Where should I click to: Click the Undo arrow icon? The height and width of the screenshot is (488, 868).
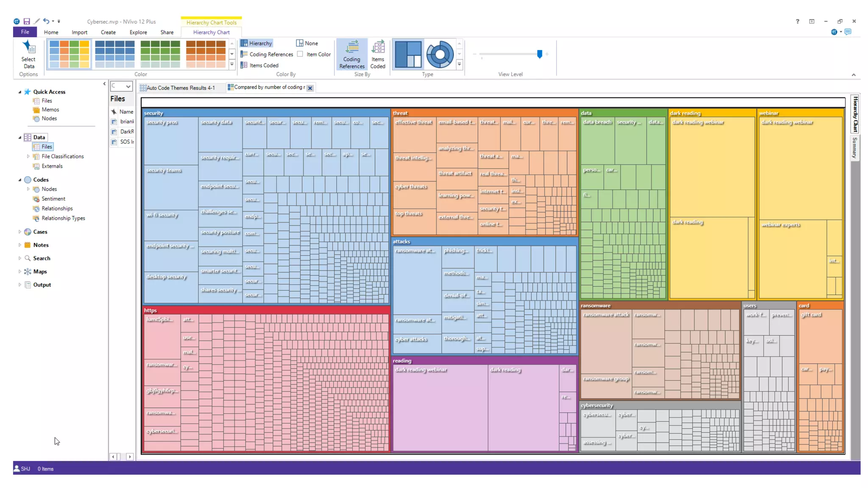(46, 21)
